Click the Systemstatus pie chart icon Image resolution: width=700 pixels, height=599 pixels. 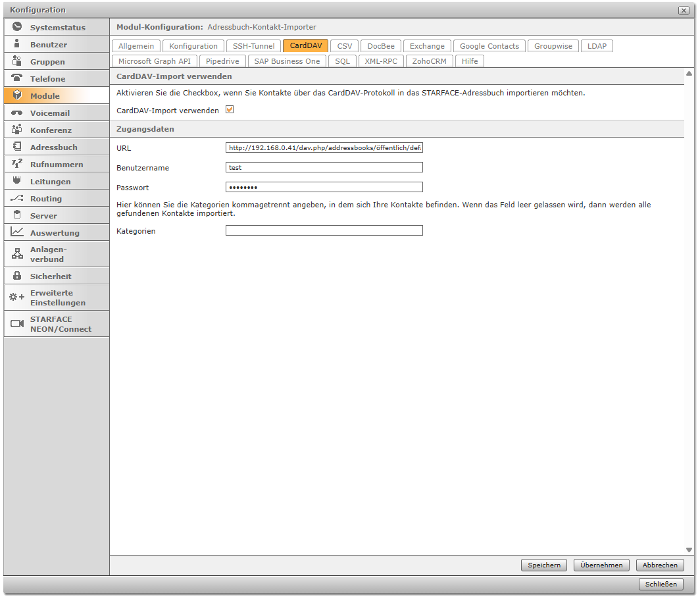pyautogui.click(x=17, y=27)
